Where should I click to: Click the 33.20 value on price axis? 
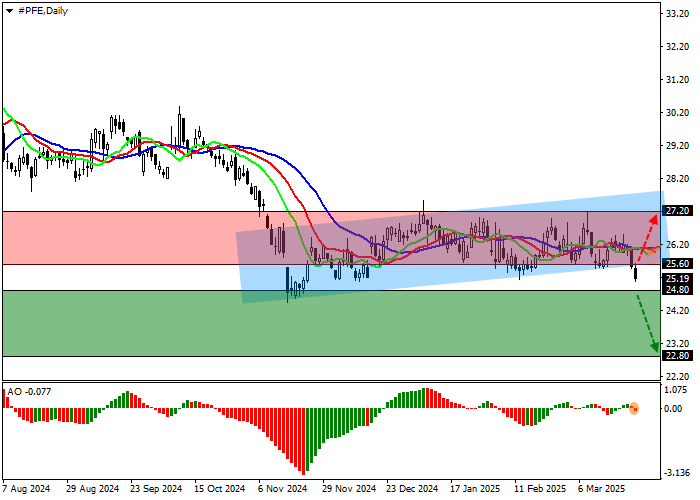pos(677,14)
